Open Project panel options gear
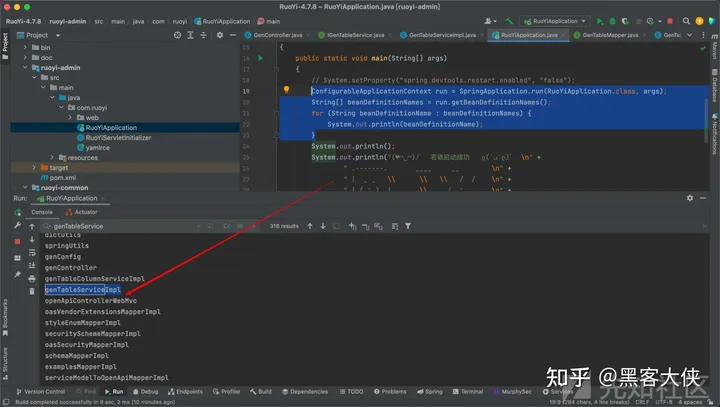This screenshot has height=407, width=720. pos(220,35)
